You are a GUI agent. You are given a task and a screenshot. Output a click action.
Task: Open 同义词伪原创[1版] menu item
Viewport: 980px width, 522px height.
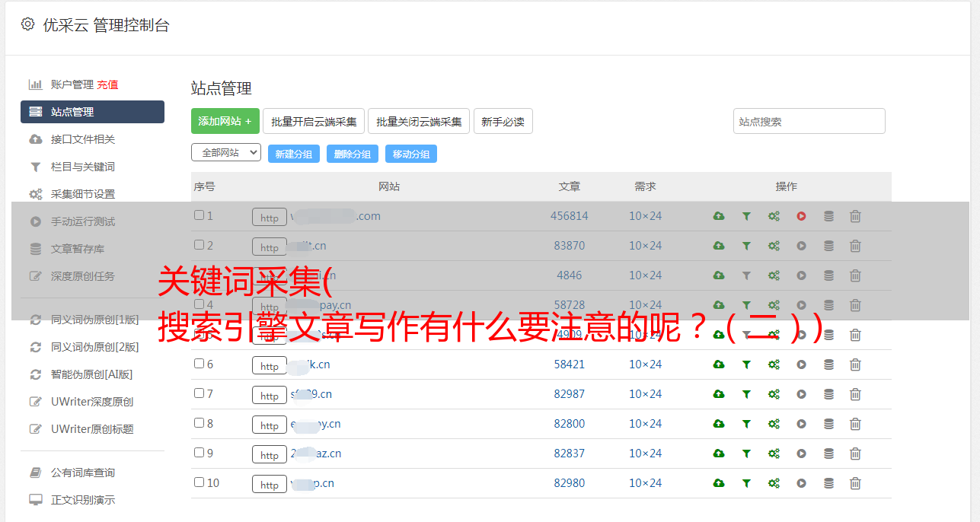[x=94, y=320]
